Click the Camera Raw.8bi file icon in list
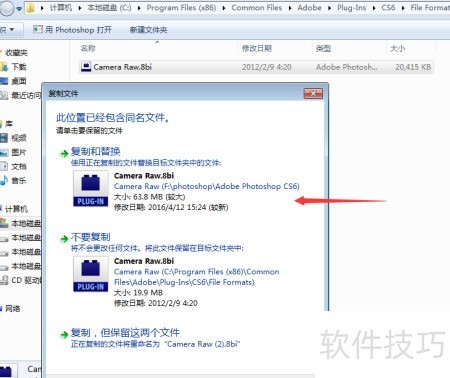450x378 pixels. 86,67
